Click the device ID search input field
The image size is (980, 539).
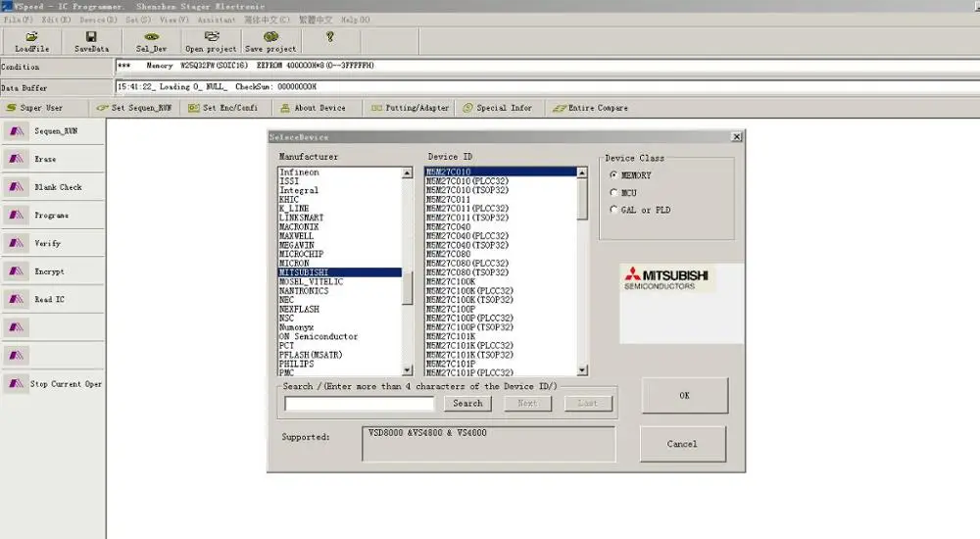[360, 404]
